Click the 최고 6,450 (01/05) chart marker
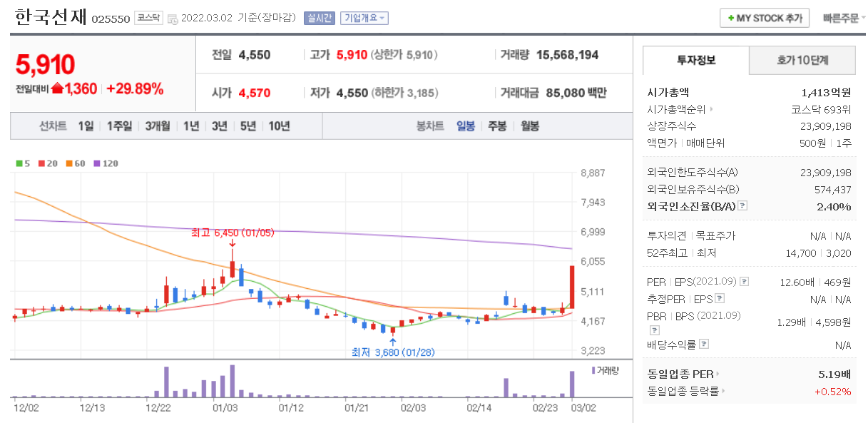868x423 pixels. point(233,233)
